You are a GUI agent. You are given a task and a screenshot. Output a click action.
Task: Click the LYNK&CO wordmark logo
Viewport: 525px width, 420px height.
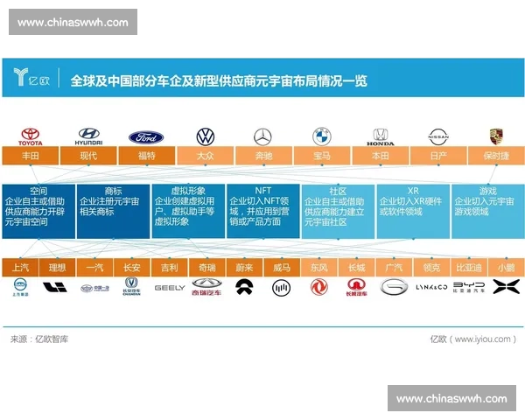[431, 287]
